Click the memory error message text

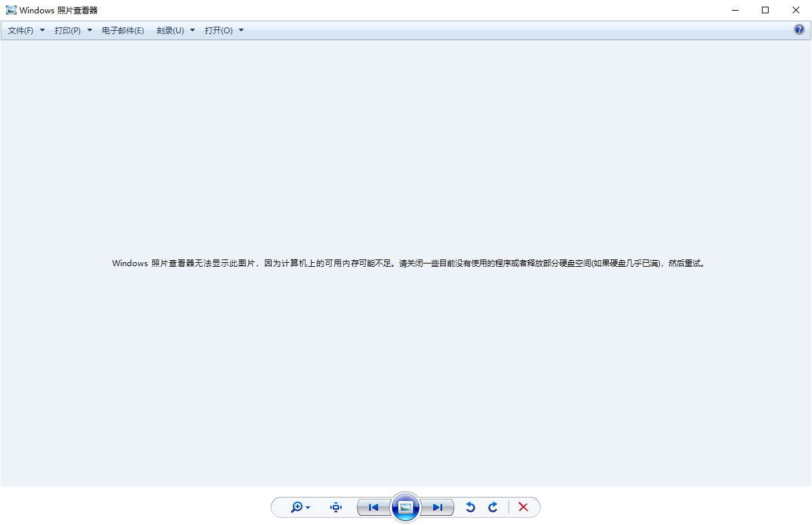coord(408,264)
